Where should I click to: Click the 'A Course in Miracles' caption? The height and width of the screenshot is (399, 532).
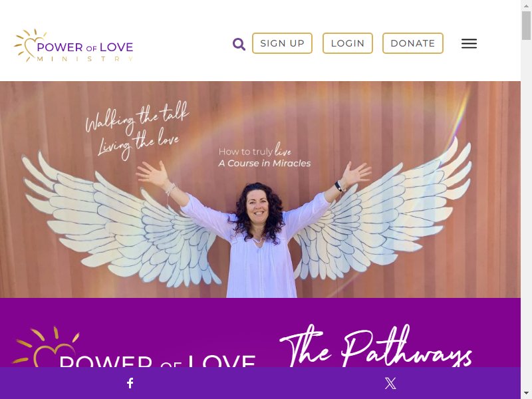(x=264, y=163)
